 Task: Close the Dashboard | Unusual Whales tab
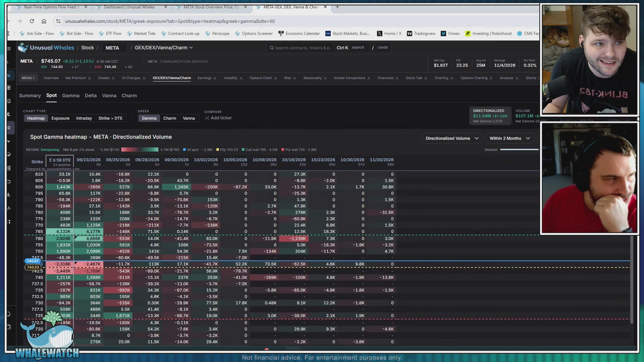tap(166, 7)
